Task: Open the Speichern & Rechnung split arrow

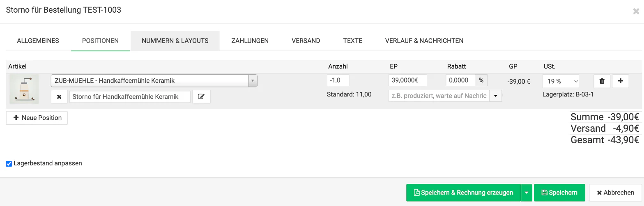Action: click(527, 193)
